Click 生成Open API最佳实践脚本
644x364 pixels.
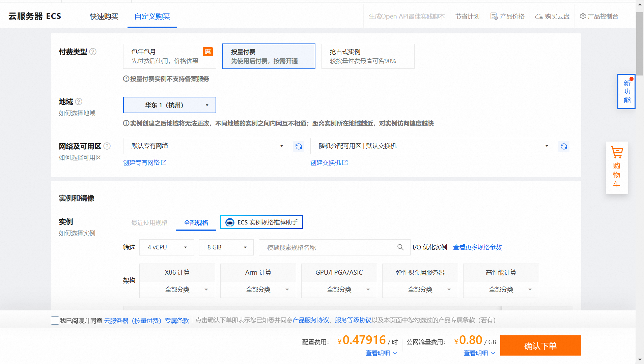[407, 16]
